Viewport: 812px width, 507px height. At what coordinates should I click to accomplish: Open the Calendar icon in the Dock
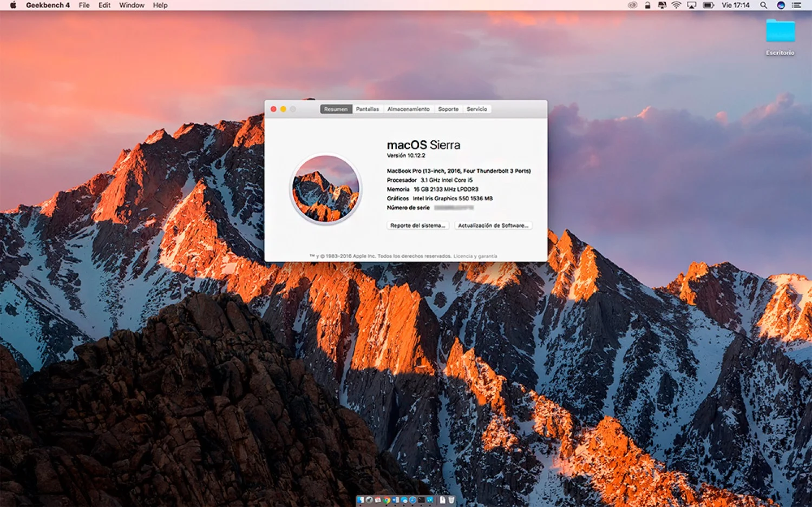(x=378, y=500)
